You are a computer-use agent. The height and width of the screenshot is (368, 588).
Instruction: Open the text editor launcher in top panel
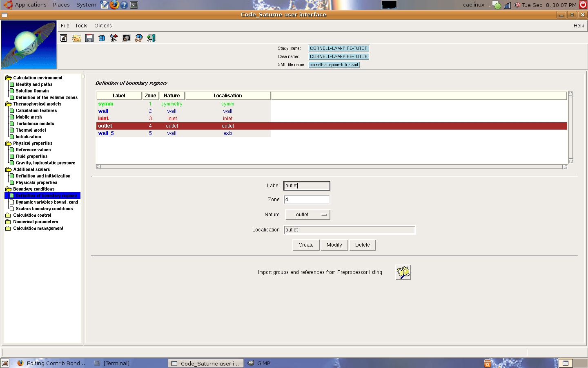(105, 5)
